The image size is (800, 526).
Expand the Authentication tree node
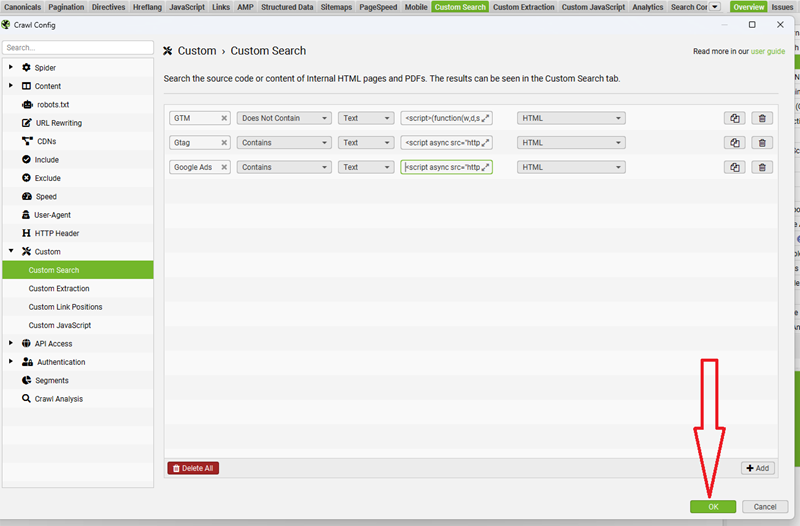[x=11, y=362]
